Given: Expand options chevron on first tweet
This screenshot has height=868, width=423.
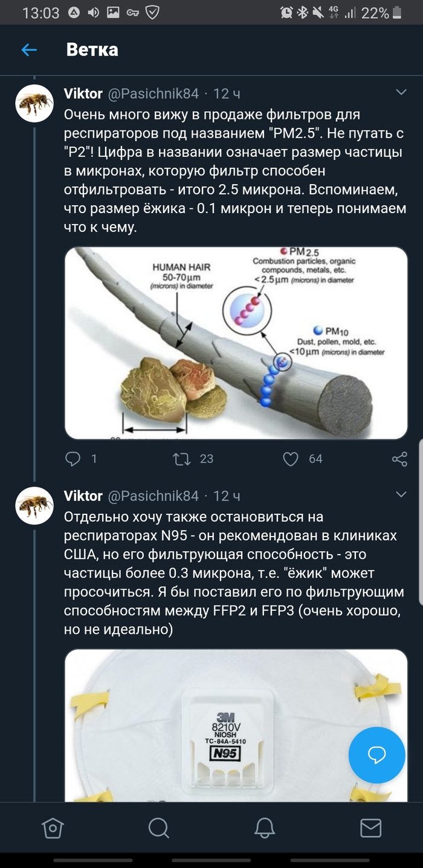Looking at the screenshot, I should click(401, 92).
